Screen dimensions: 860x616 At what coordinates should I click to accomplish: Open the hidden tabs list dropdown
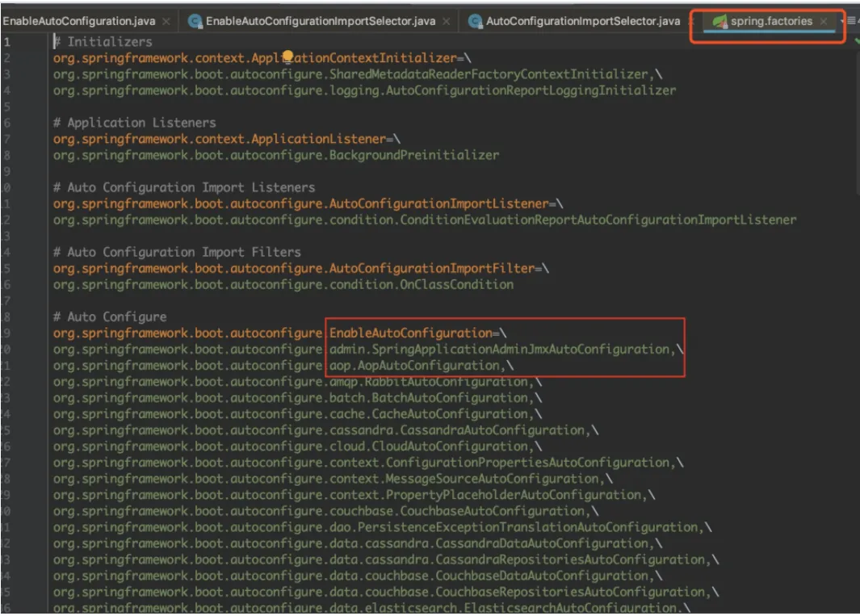pos(849,21)
